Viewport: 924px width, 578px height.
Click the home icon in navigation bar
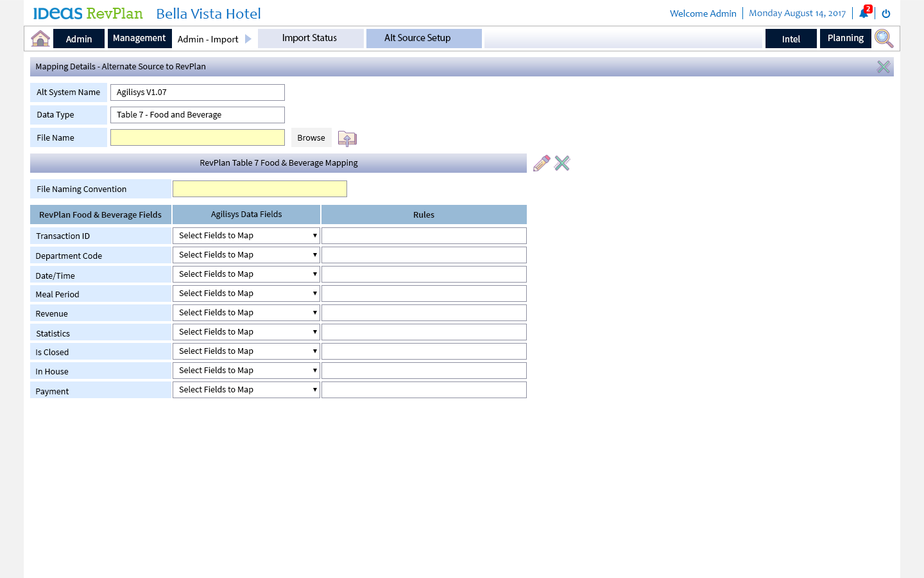pos(40,39)
